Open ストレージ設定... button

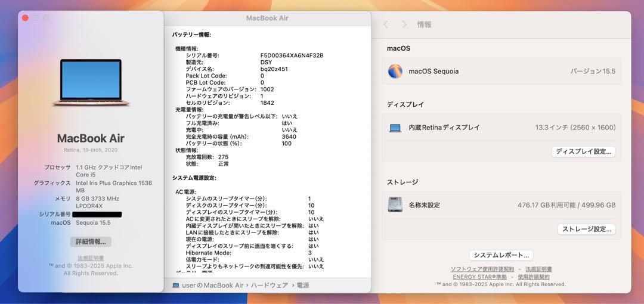587,229
